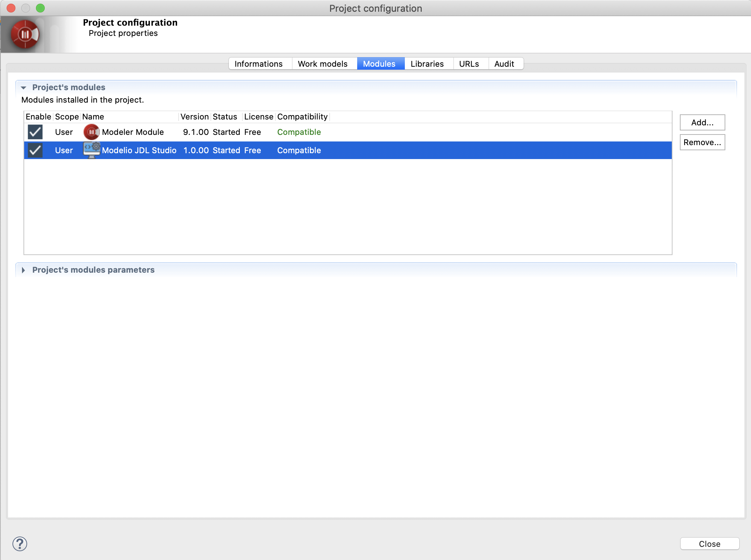
Task: Click the red window close button
Action: tap(11, 8)
